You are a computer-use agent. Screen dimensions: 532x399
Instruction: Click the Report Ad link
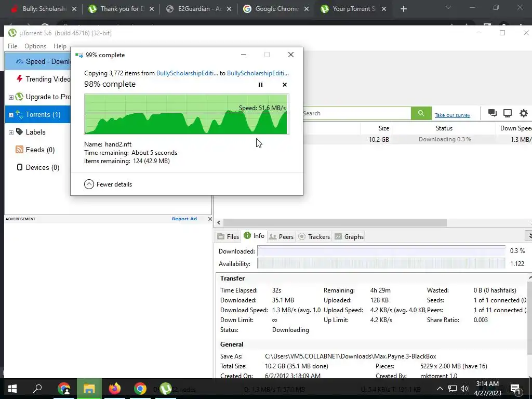coord(184,219)
